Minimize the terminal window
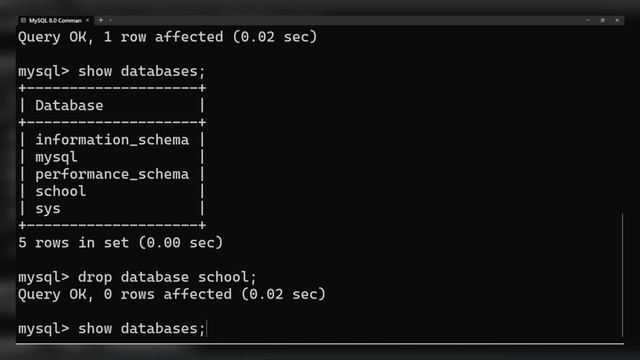 (x=588, y=20)
